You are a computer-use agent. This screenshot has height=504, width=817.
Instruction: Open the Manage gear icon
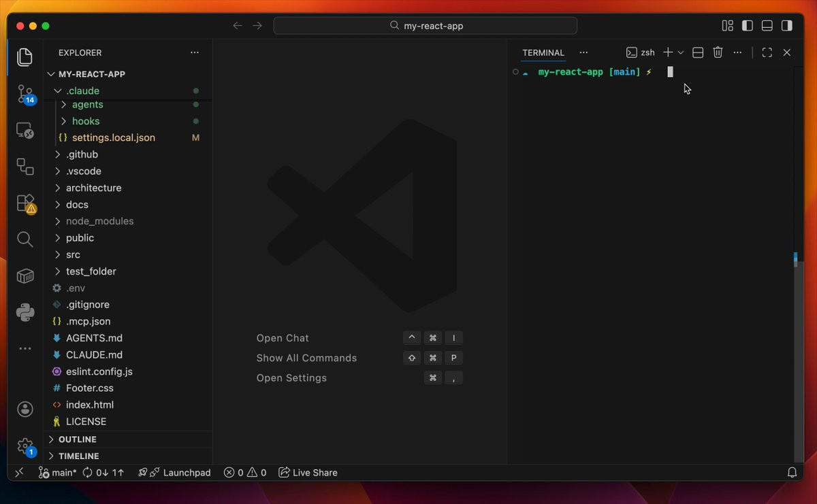tap(25, 446)
